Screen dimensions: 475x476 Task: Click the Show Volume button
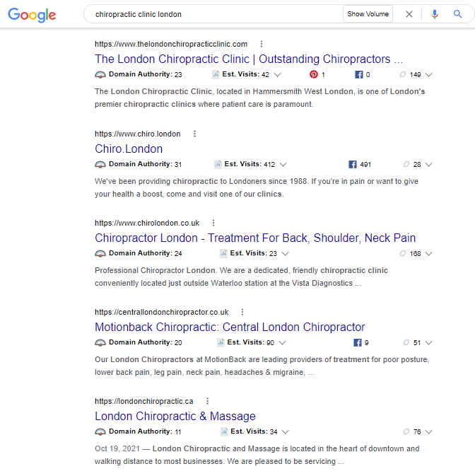pyautogui.click(x=368, y=14)
